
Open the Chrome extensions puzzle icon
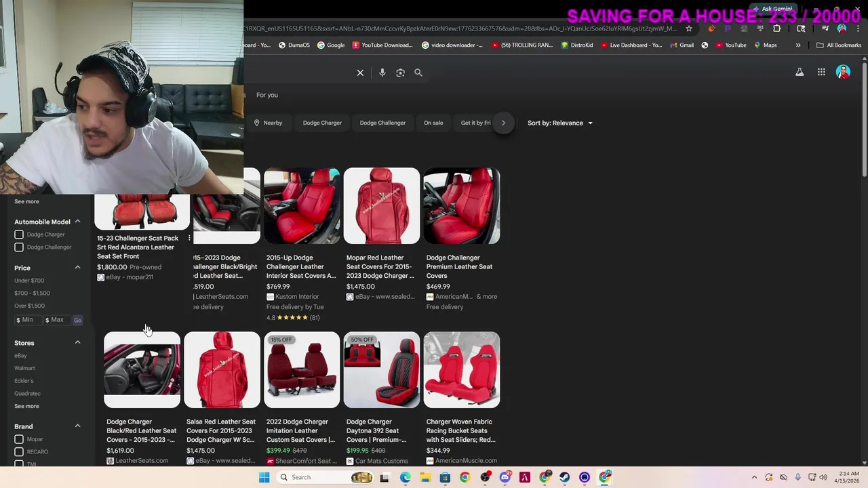pyautogui.click(x=777, y=28)
